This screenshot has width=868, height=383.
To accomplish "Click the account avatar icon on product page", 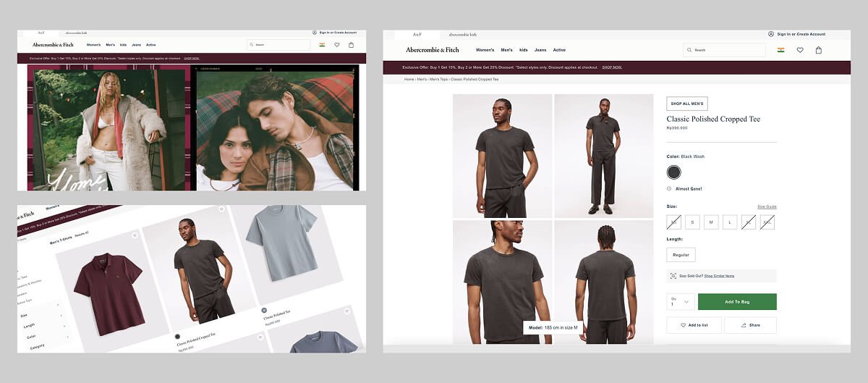I will pyautogui.click(x=771, y=34).
